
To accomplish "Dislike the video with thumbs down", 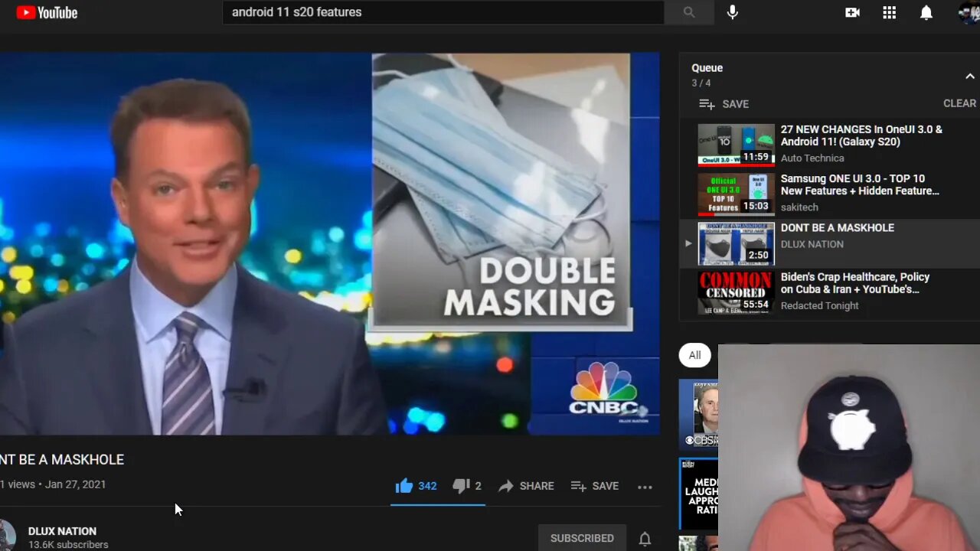I will click(467, 486).
